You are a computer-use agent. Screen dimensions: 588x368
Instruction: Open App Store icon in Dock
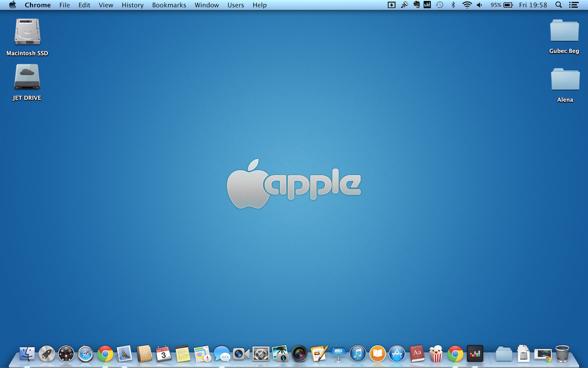pos(397,354)
